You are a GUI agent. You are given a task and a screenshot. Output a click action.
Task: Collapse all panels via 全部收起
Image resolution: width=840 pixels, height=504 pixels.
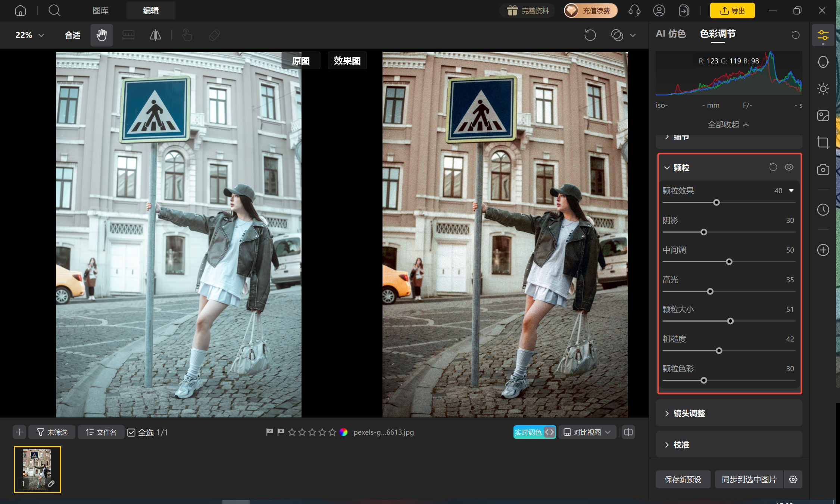click(728, 125)
